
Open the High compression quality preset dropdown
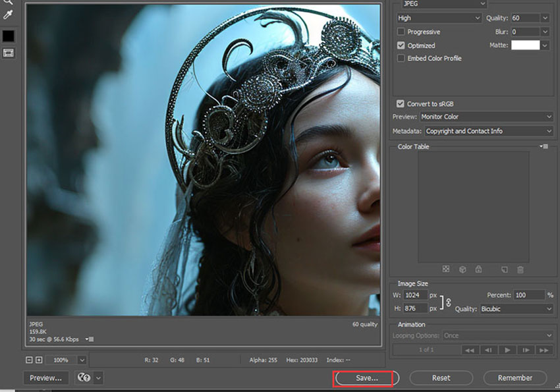439,18
